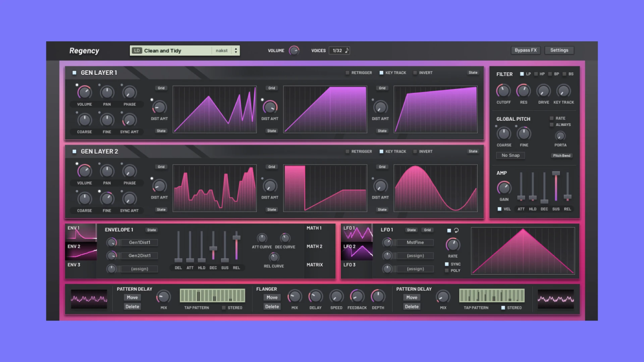
Task: Open the Settings button
Action: coord(559,50)
